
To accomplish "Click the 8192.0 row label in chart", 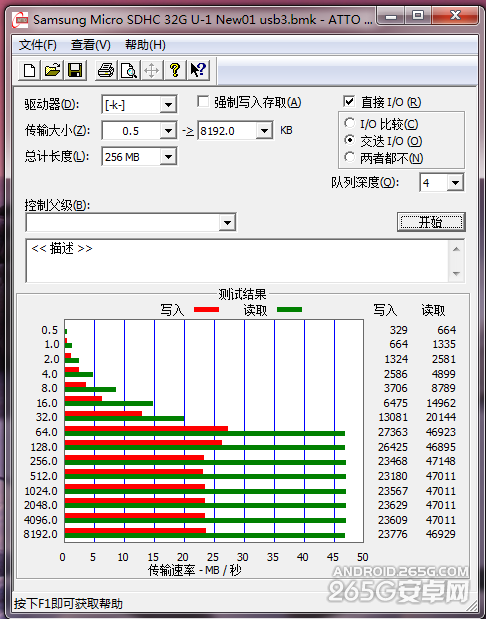I will point(41,534).
